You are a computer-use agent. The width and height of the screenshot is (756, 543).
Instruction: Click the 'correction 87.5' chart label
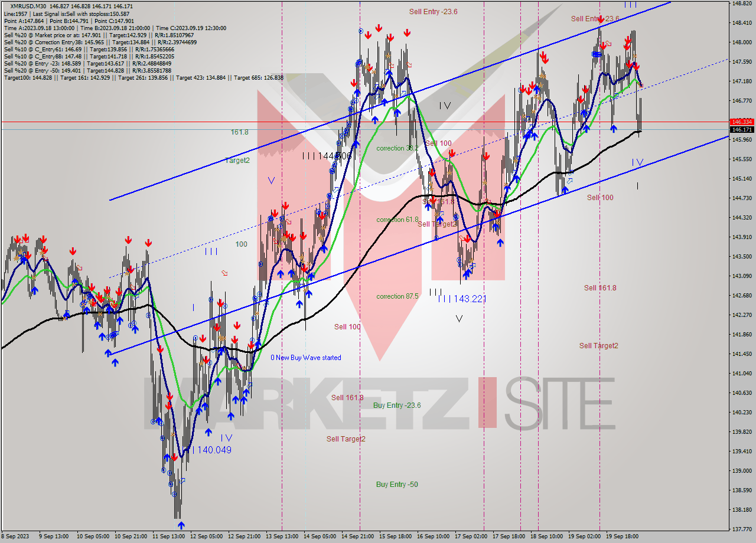(398, 296)
